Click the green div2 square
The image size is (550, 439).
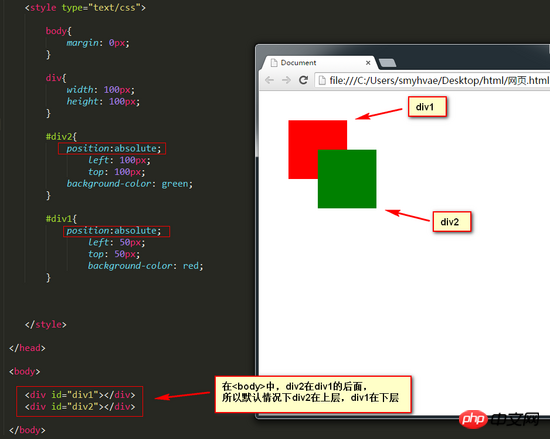[347, 179]
